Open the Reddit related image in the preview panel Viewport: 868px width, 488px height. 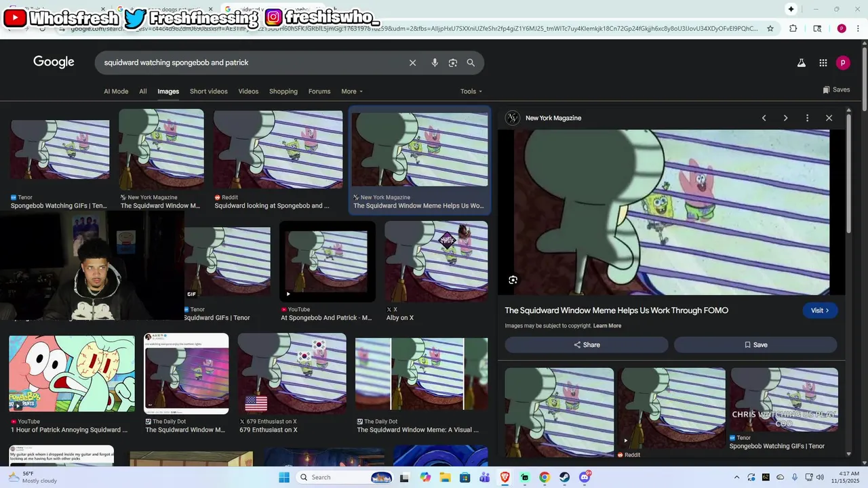click(671, 408)
